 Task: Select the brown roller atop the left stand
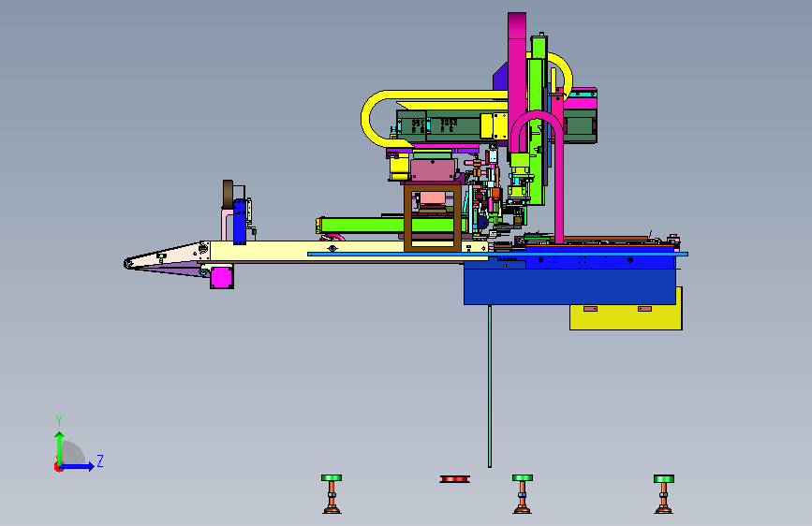coord(228,194)
